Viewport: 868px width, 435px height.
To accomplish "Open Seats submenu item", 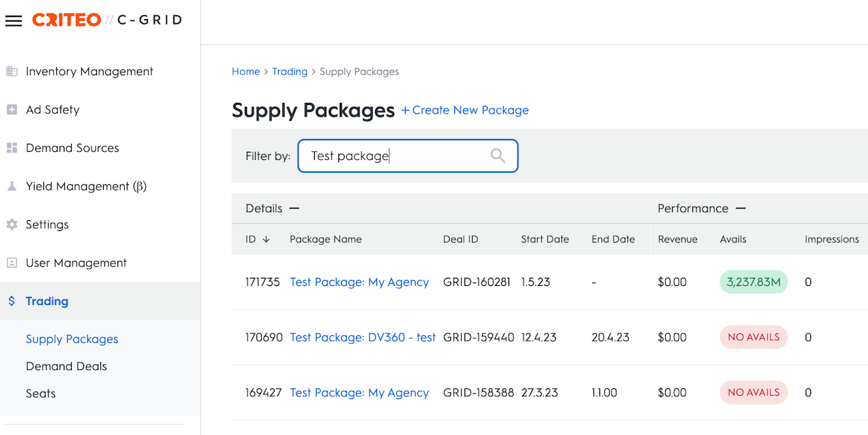I will coord(41,394).
